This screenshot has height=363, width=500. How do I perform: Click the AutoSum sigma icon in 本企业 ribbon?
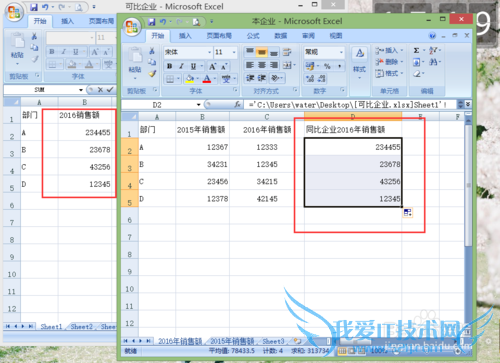(x=416, y=50)
